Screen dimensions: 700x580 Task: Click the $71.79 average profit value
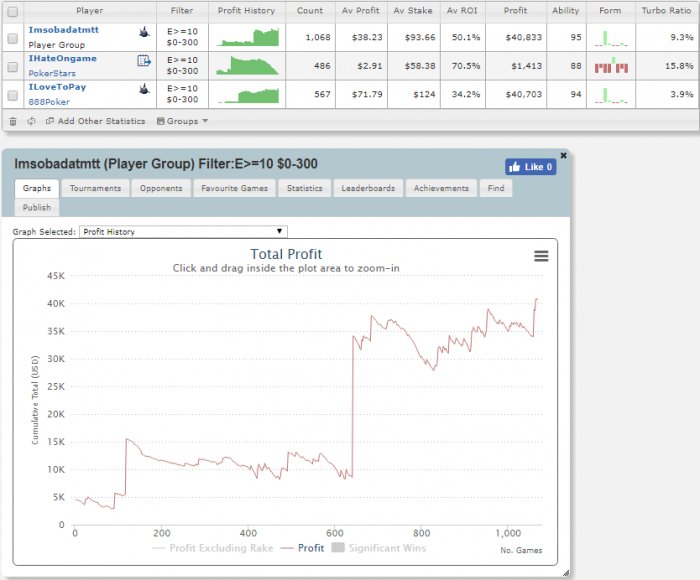tap(367, 95)
